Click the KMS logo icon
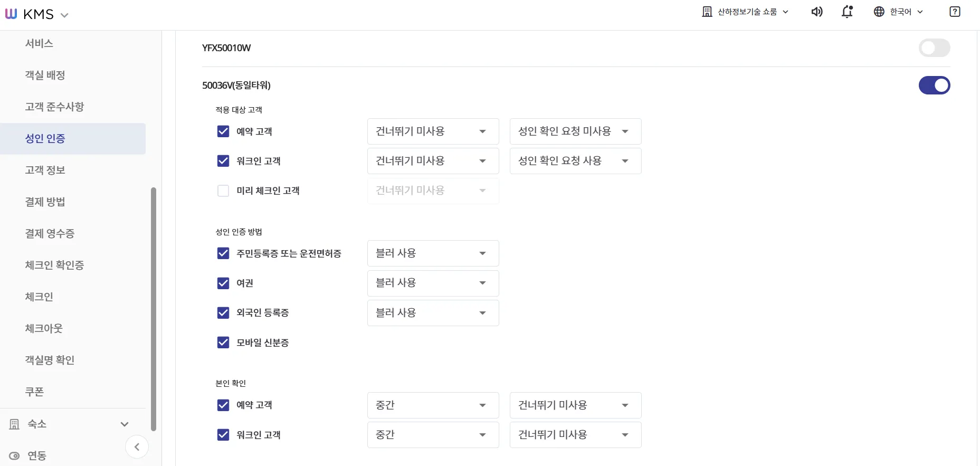 click(x=11, y=14)
